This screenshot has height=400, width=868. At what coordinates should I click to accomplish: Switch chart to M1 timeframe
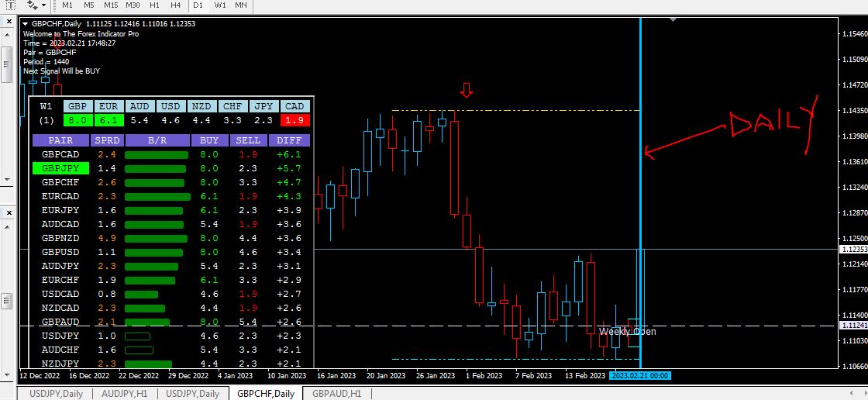point(67,5)
